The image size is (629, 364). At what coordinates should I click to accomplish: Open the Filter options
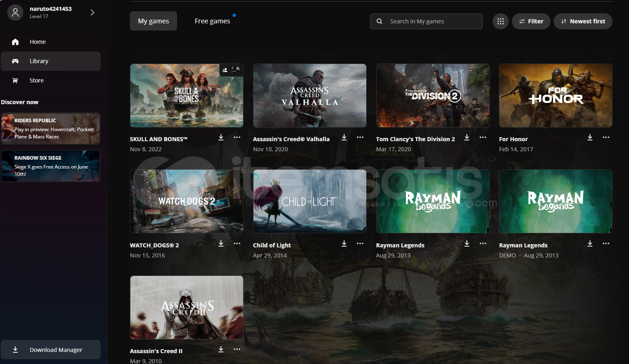click(531, 21)
